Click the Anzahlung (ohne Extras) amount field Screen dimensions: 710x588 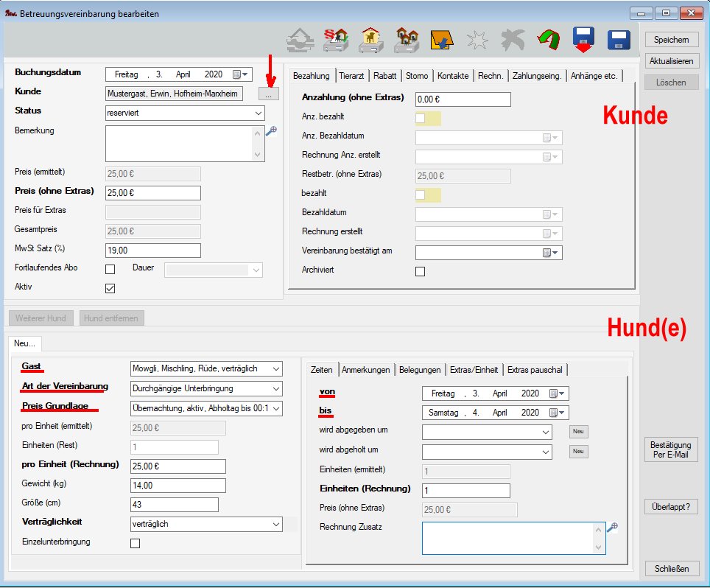click(463, 99)
